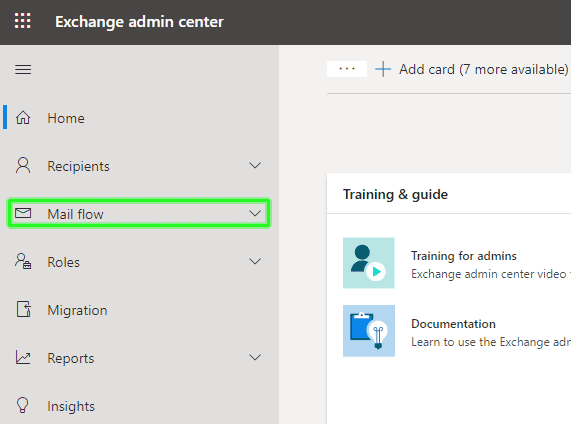Open the three-dots more options button
The image size is (571, 424).
(347, 69)
